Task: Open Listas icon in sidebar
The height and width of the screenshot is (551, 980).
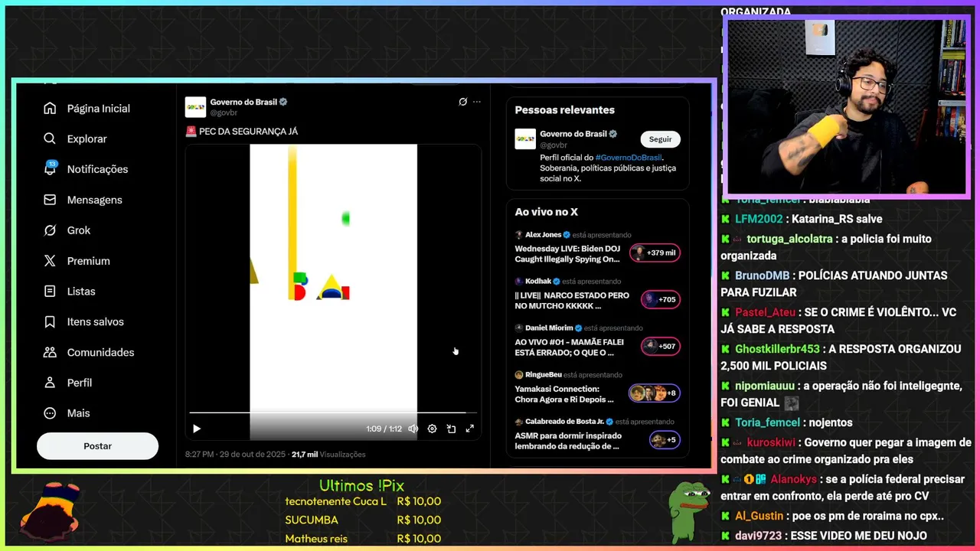Action: tap(50, 292)
